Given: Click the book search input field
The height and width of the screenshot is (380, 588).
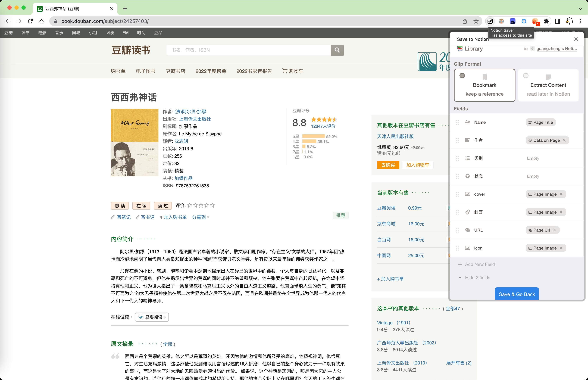Looking at the screenshot, I should (248, 50).
